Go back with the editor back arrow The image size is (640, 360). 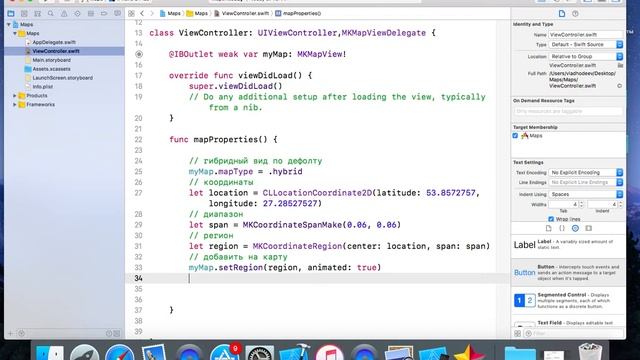click(142, 13)
